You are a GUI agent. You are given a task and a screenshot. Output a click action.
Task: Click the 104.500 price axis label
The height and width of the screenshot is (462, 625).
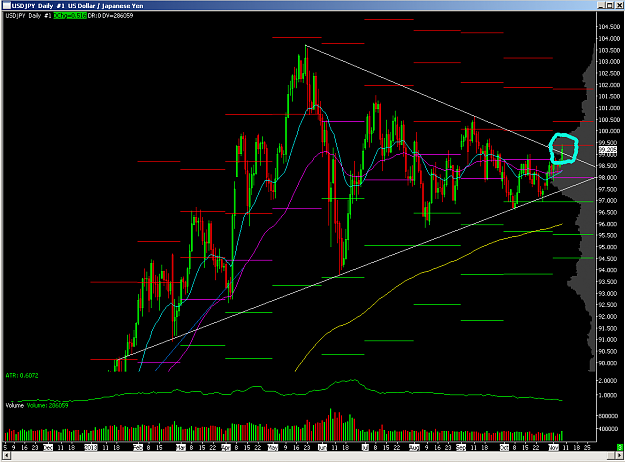tap(609, 27)
